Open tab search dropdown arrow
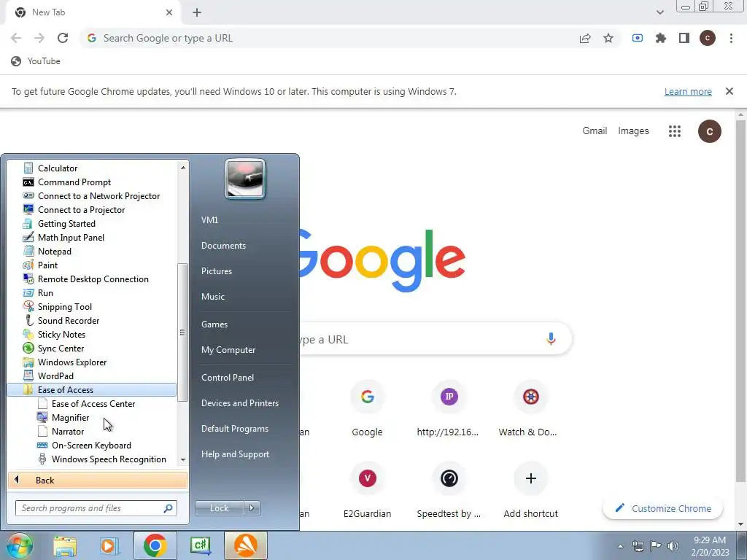747x560 pixels. [659, 12]
